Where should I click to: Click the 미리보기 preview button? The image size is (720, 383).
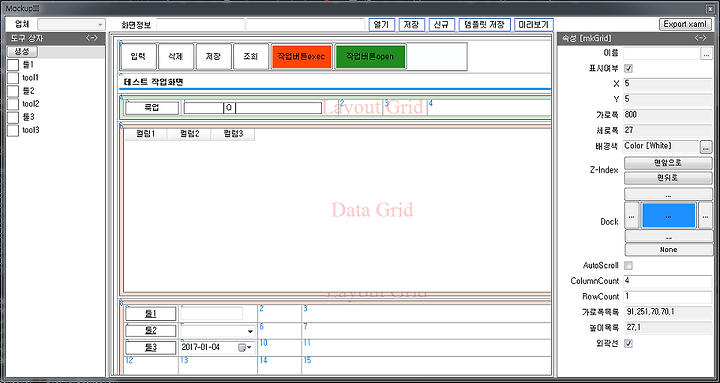click(x=534, y=25)
